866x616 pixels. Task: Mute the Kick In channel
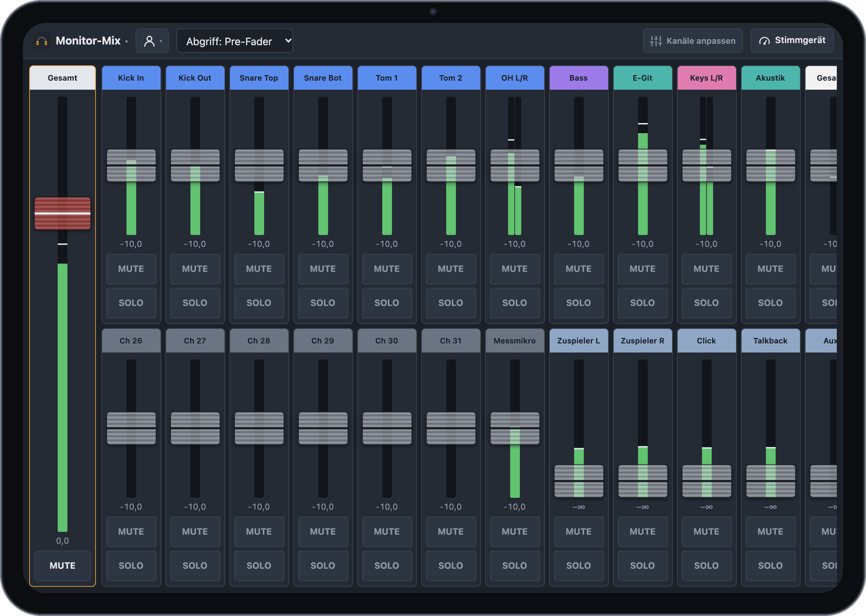(131, 269)
